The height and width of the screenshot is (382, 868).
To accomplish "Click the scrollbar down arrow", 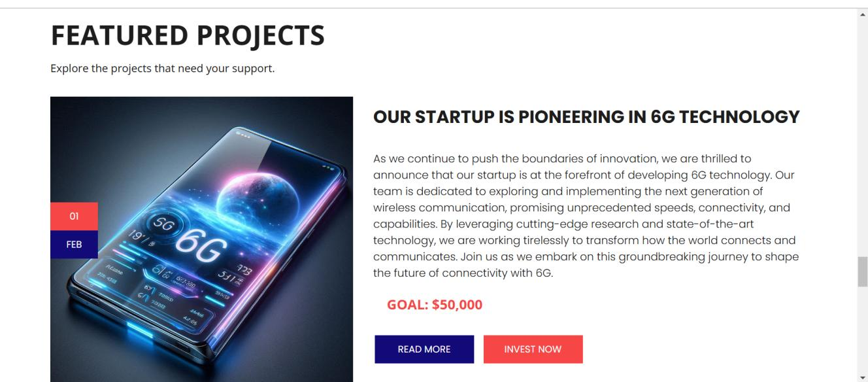I will click(863, 377).
